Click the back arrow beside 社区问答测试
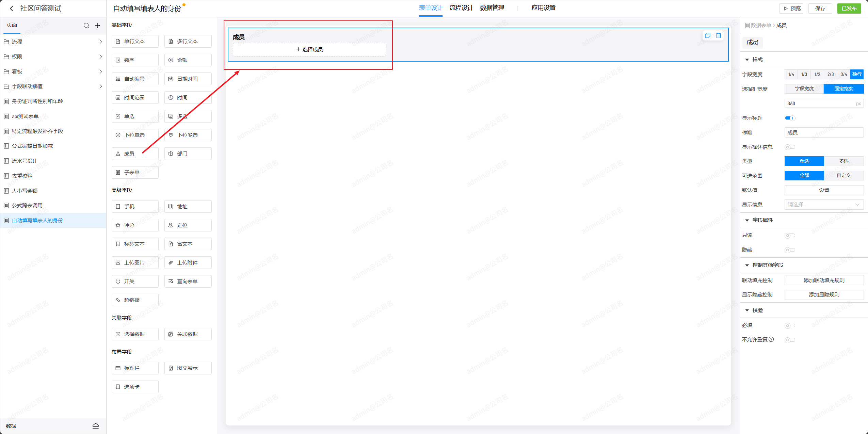 [12, 9]
